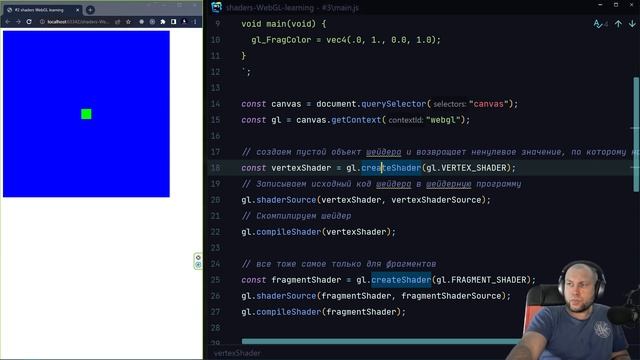Go to previous highlighted problem arrow
This screenshot has width=640, height=360.
click(x=618, y=24)
